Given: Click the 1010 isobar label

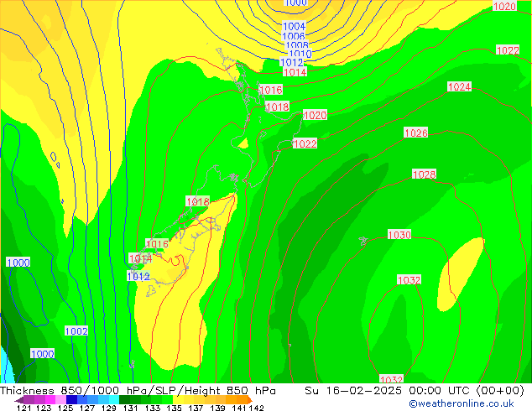Looking at the screenshot, I should click(x=300, y=54).
